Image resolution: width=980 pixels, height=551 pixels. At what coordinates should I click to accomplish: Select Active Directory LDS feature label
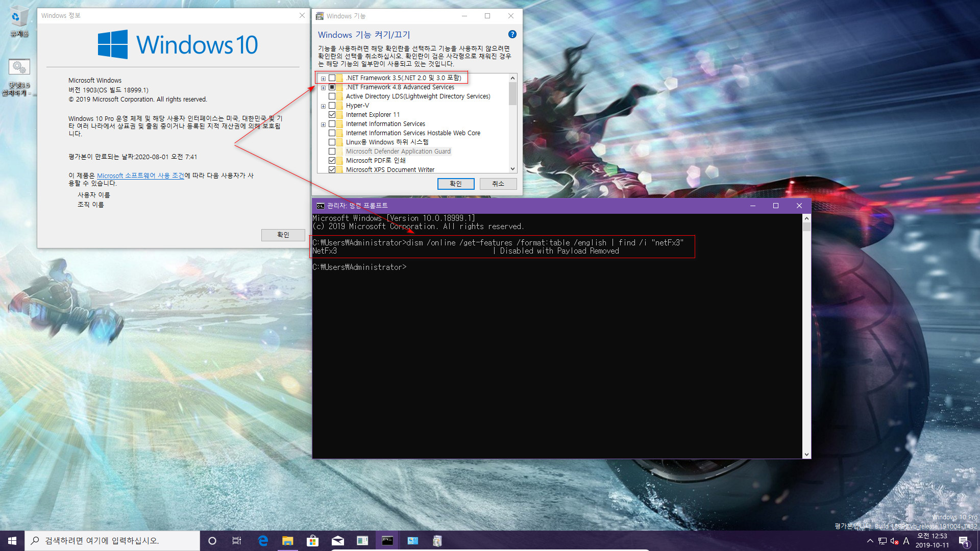418,96
